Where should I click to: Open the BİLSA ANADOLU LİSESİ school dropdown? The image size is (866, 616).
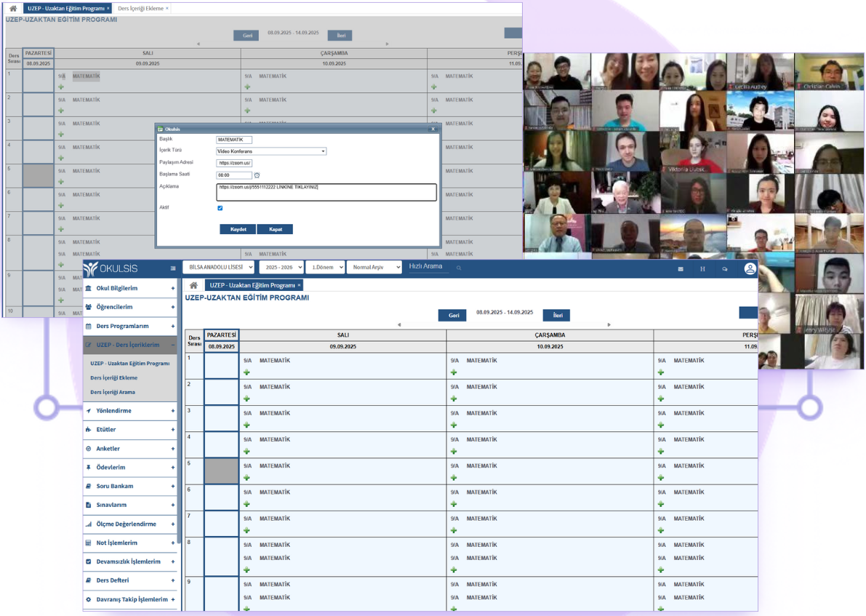[219, 268]
